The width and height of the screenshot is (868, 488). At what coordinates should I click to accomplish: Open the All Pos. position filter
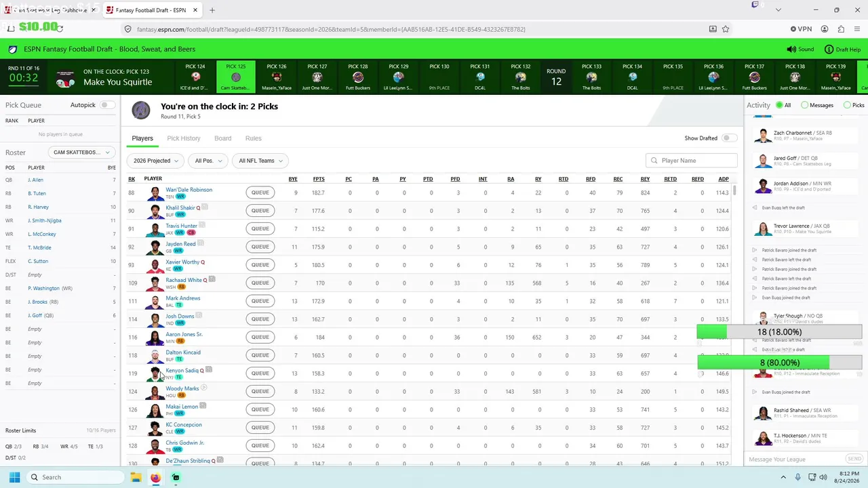tap(208, 161)
